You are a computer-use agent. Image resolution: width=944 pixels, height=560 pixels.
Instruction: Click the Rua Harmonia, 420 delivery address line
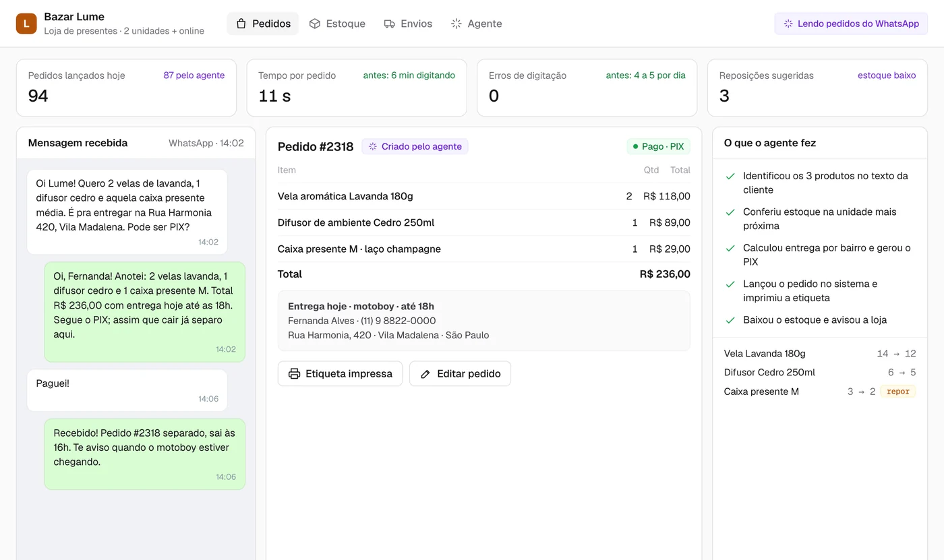[x=388, y=335]
